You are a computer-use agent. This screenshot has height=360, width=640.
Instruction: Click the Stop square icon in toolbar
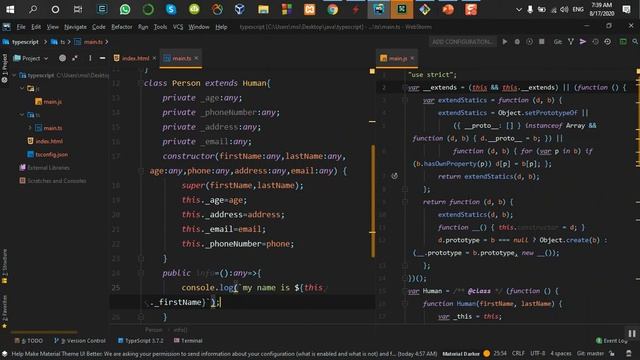pyautogui.click(x=542, y=42)
